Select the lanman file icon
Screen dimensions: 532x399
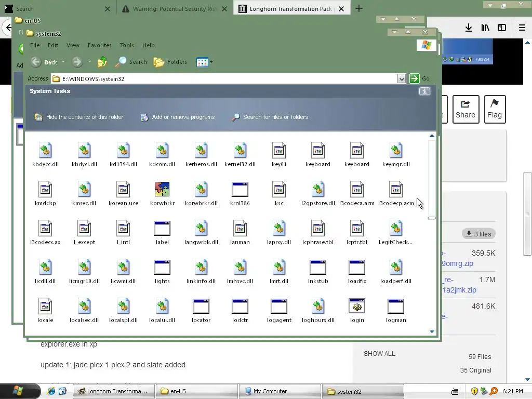pos(240,229)
